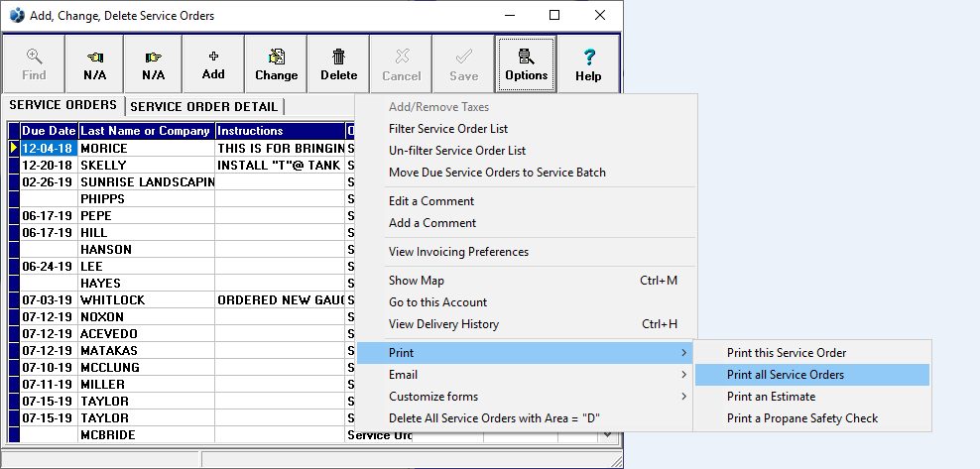Image resolution: width=980 pixels, height=469 pixels.
Task: Click the Add toolbar button
Action: coord(213,64)
